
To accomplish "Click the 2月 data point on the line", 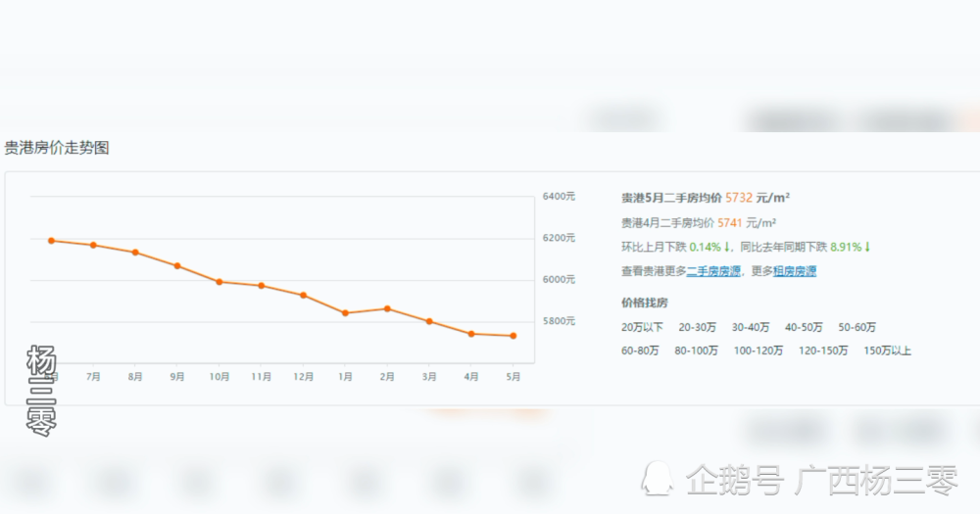I will click(387, 308).
